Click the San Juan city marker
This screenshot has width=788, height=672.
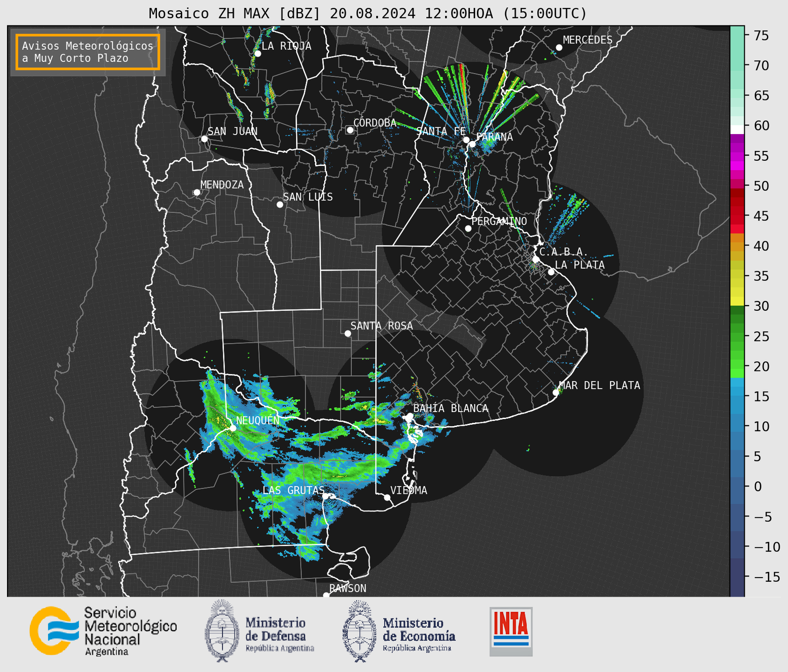(x=204, y=139)
